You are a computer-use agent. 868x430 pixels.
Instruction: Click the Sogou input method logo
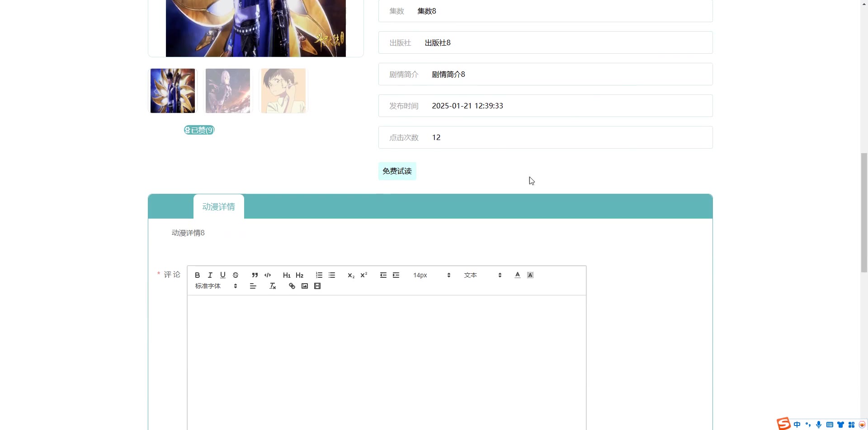click(784, 424)
